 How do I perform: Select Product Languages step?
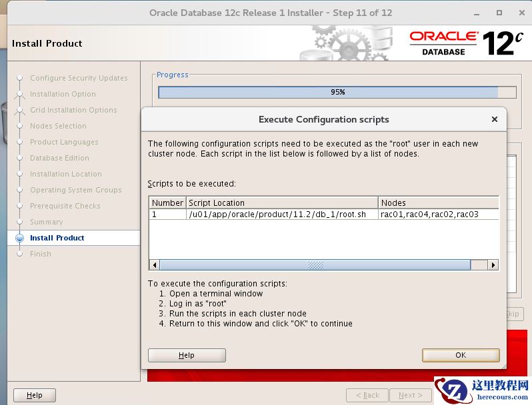[64, 142]
